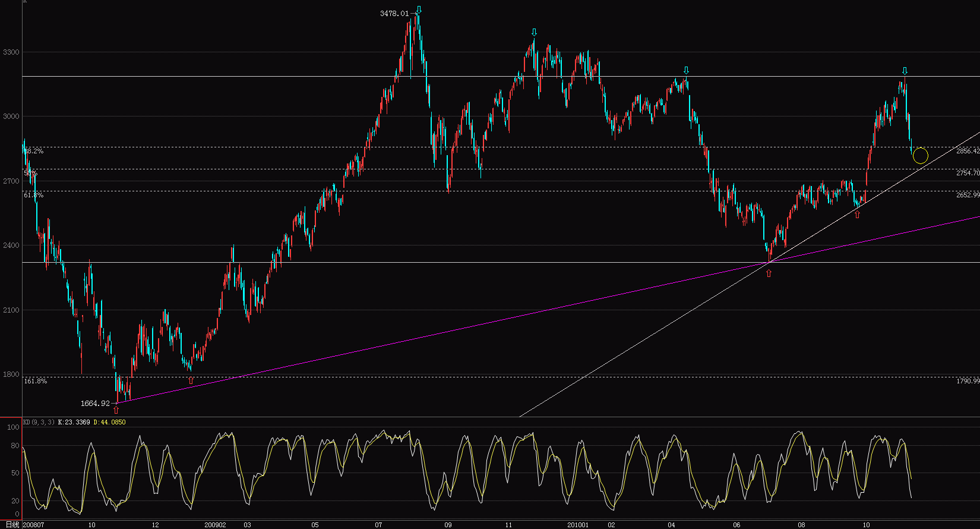Click the 200807 date axis label
980x529 pixels.
click(x=33, y=525)
